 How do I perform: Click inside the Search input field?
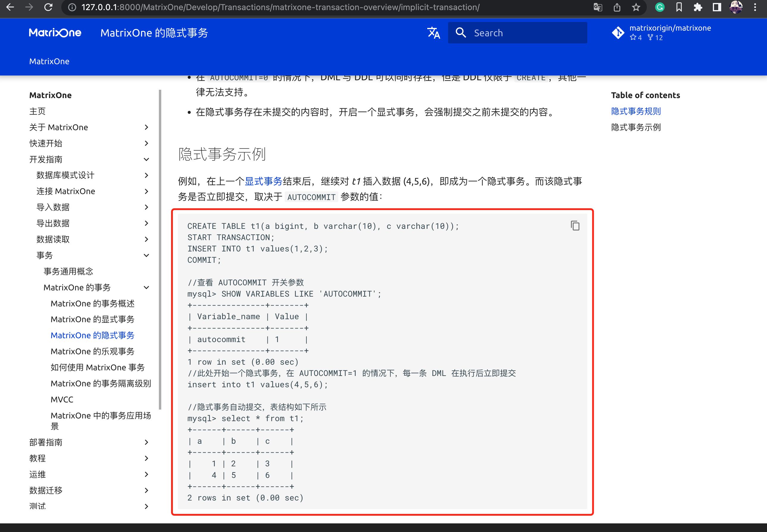(520, 33)
